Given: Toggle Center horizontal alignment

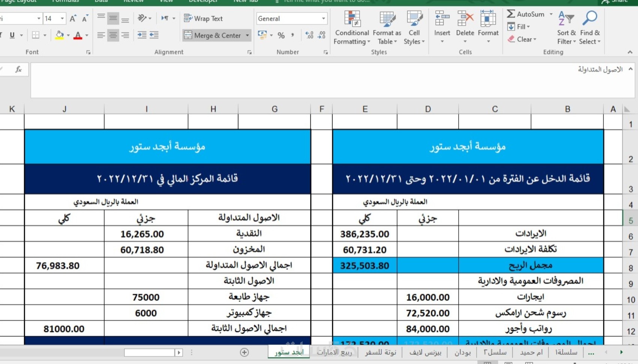Looking at the screenshot, I should 113,35.
